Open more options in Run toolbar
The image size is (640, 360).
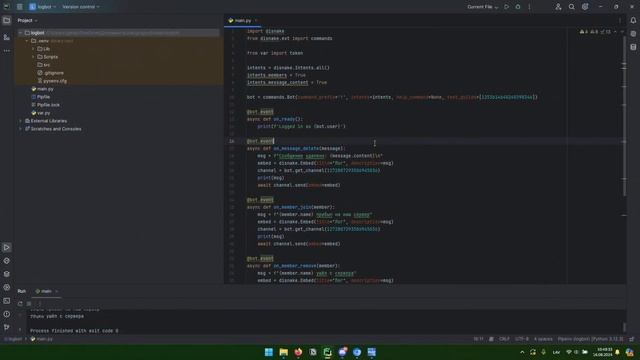pos(39,304)
